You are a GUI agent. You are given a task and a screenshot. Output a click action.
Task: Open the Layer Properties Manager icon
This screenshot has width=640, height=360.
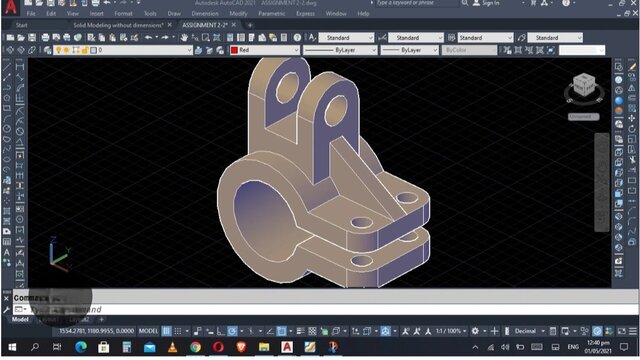coord(48,50)
